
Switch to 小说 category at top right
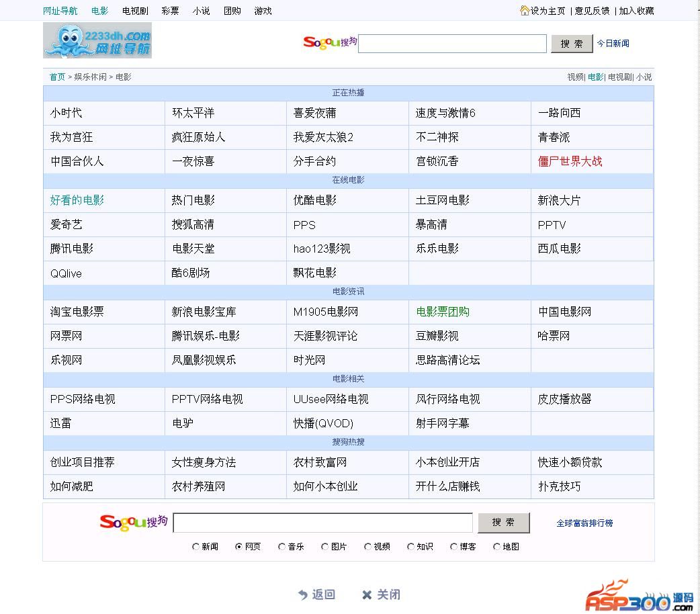pyautogui.click(x=644, y=77)
